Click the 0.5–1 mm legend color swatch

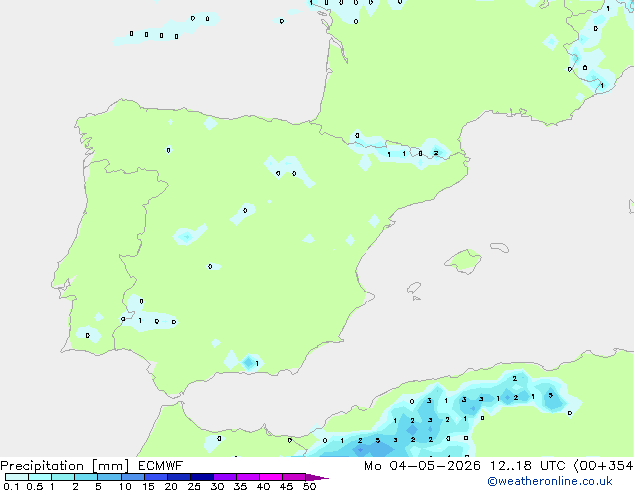pyautogui.click(x=40, y=477)
